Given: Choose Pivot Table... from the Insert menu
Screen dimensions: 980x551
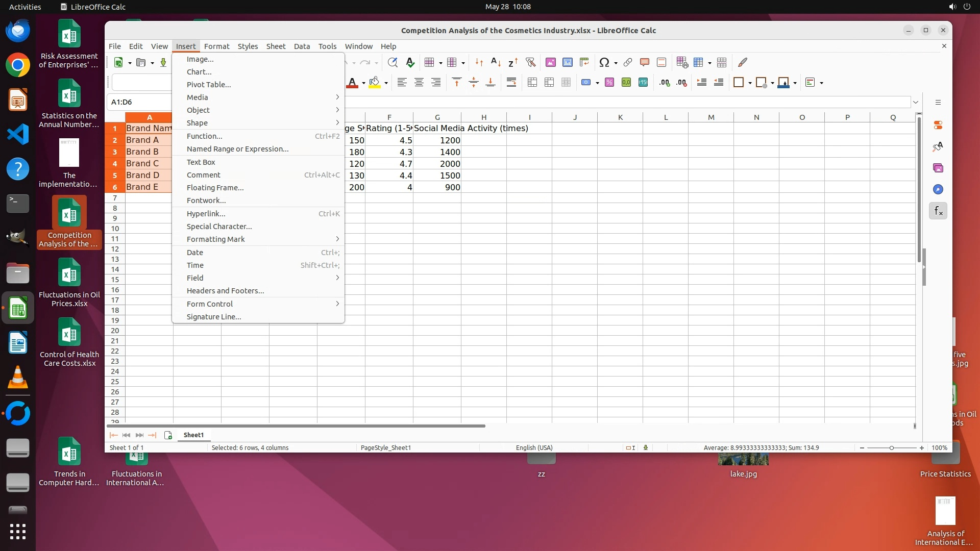Looking at the screenshot, I should tap(208, 85).
